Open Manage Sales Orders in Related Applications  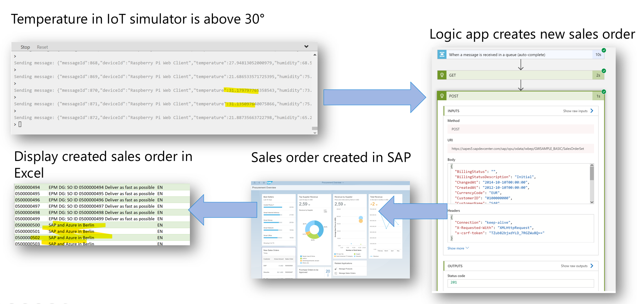[x=347, y=273]
